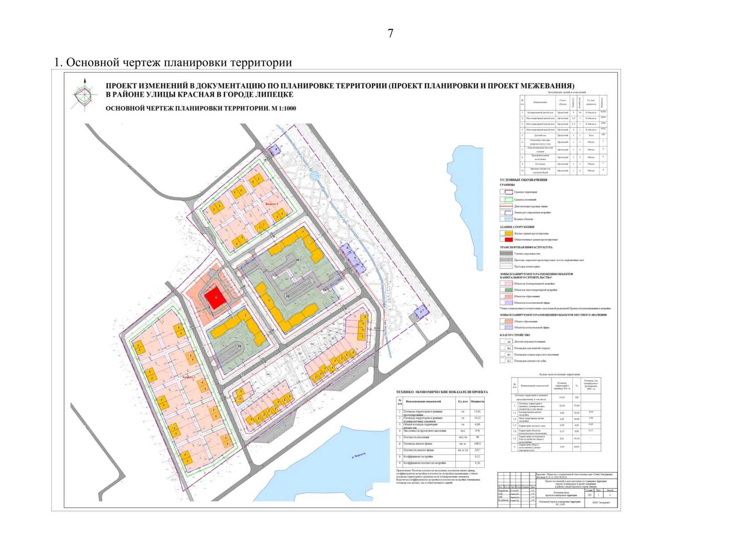This screenshot has width=756, height=535.
Task: Select the 'Тротуары пешеходные' legend symbol
Action: [x=506, y=267]
